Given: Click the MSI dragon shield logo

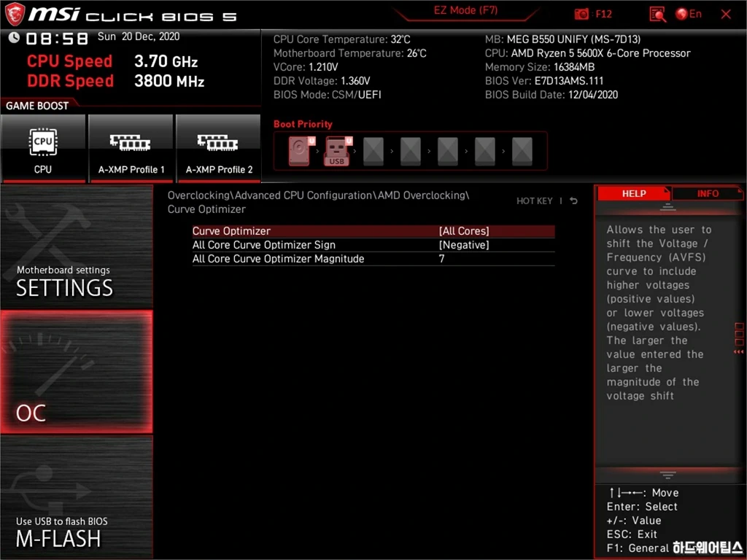Looking at the screenshot, I should click(x=15, y=15).
